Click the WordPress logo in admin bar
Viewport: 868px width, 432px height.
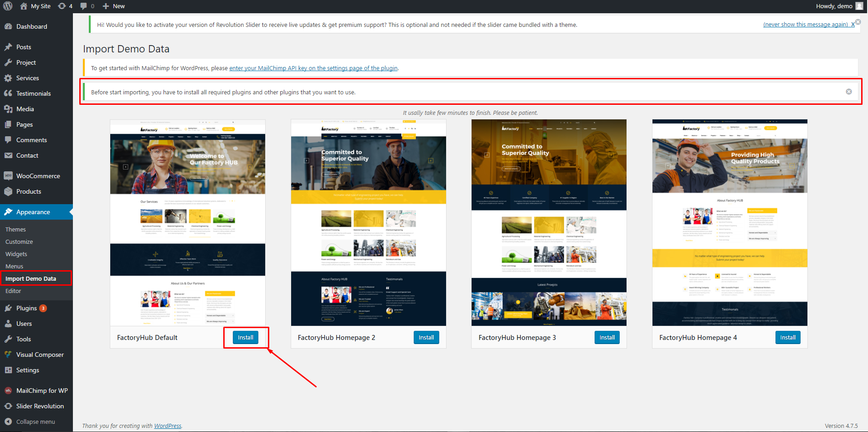8,6
